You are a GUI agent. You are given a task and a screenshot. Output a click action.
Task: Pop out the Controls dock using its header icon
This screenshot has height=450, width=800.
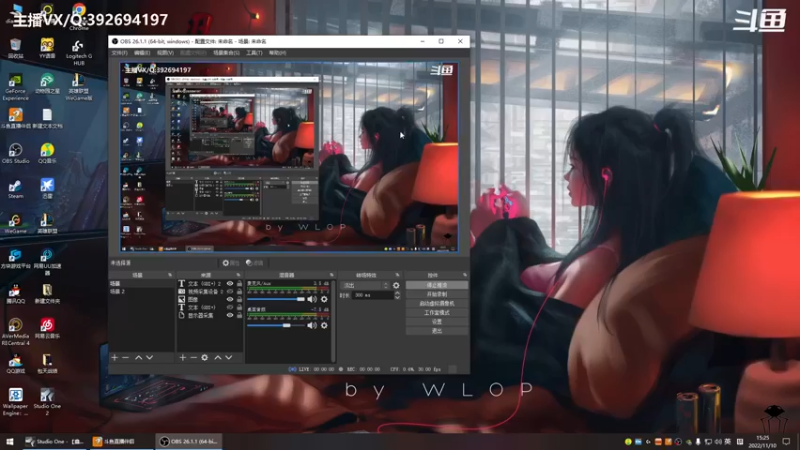(465, 275)
